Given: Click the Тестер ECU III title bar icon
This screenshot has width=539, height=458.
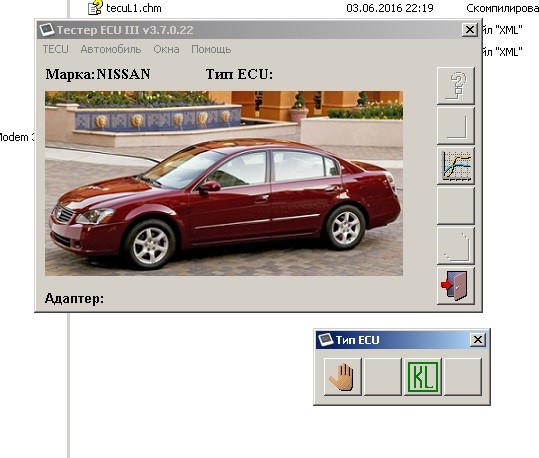Looking at the screenshot, I should pos(46,30).
